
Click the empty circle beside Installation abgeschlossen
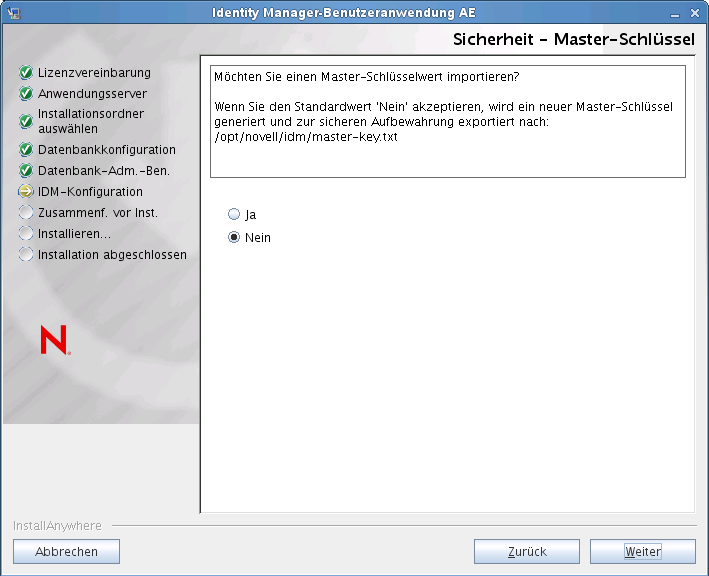click(x=26, y=255)
